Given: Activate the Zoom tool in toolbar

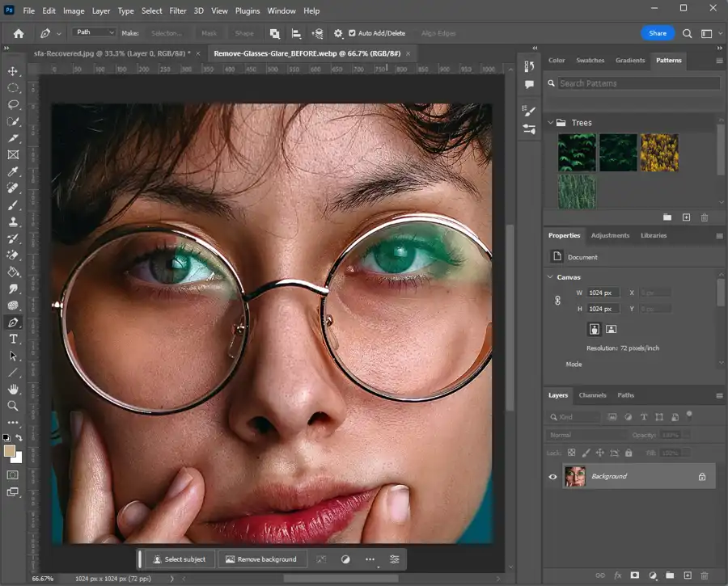Looking at the screenshot, I should click(x=13, y=406).
